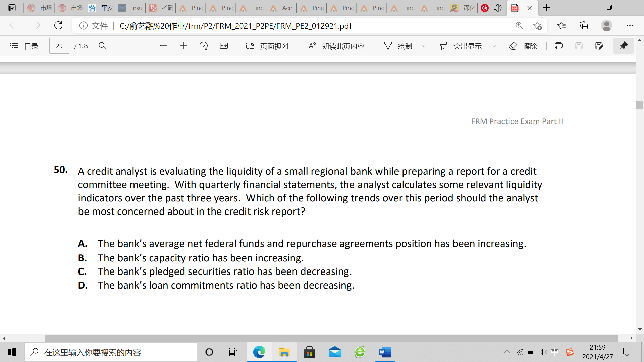Open Cortana circle icon

[209, 352]
